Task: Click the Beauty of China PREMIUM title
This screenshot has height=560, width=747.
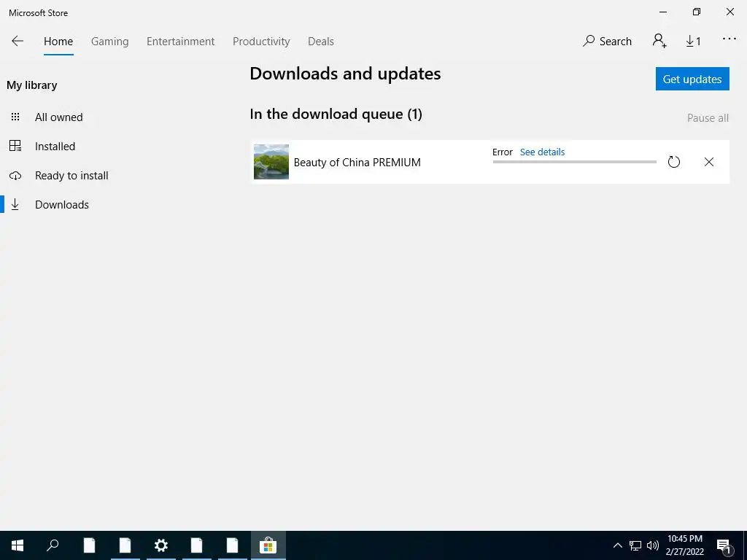Action: pos(357,163)
